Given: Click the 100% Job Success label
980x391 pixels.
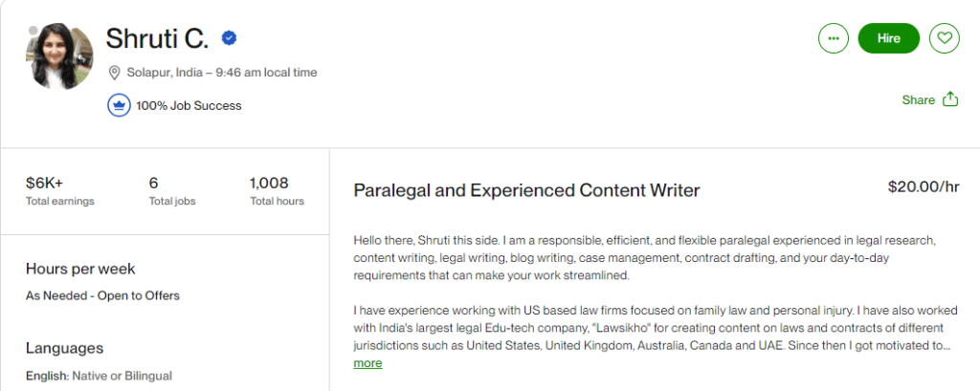Looking at the screenshot, I should pyautogui.click(x=189, y=105).
